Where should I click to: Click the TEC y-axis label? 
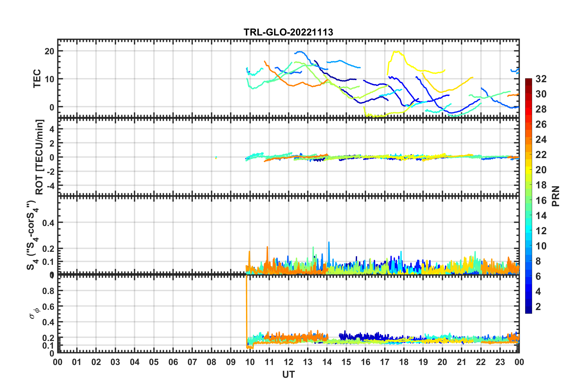[x=37, y=79]
